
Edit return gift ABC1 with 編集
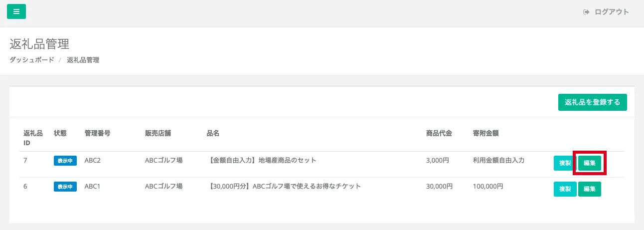pos(590,189)
